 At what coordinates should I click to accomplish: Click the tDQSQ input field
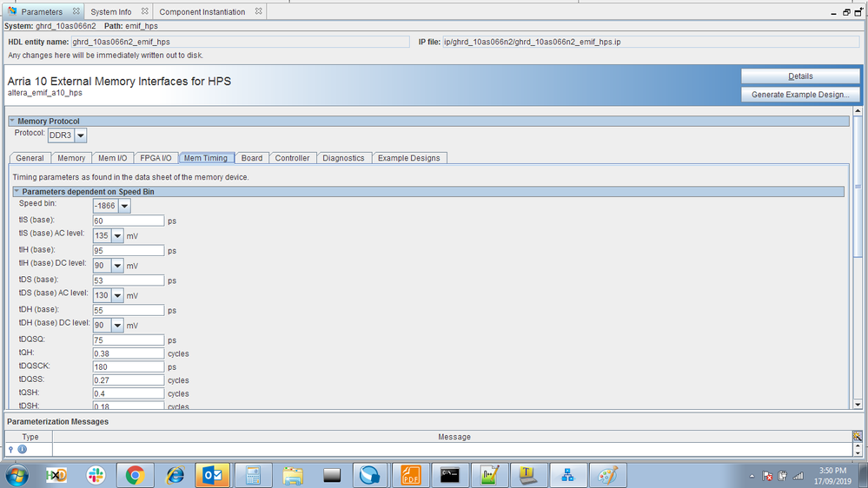pyautogui.click(x=129, y=340)
